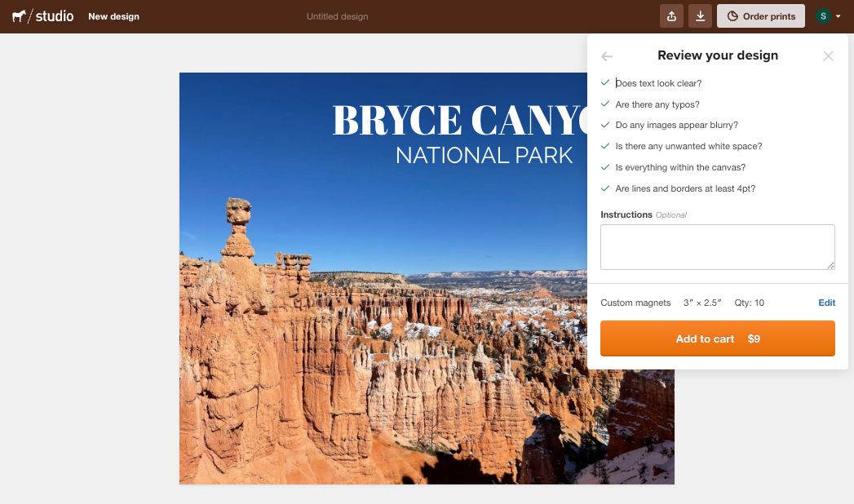This screenshot has height=504, width=854.
Task: Select the NATIONAL PARK text on canvas
Action: (484, 155)
